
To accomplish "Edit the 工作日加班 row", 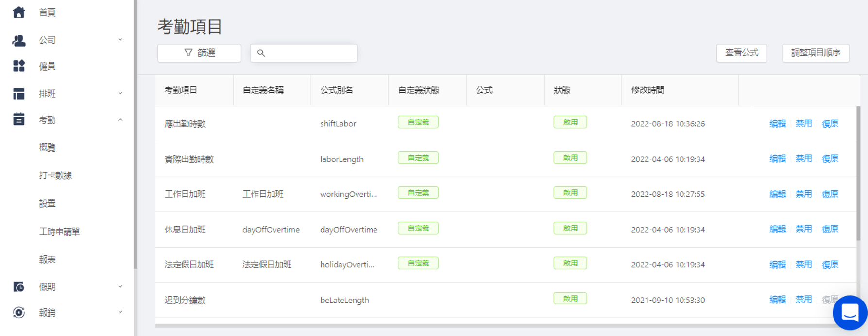I will pyautogui.click(x=778, y=194).
